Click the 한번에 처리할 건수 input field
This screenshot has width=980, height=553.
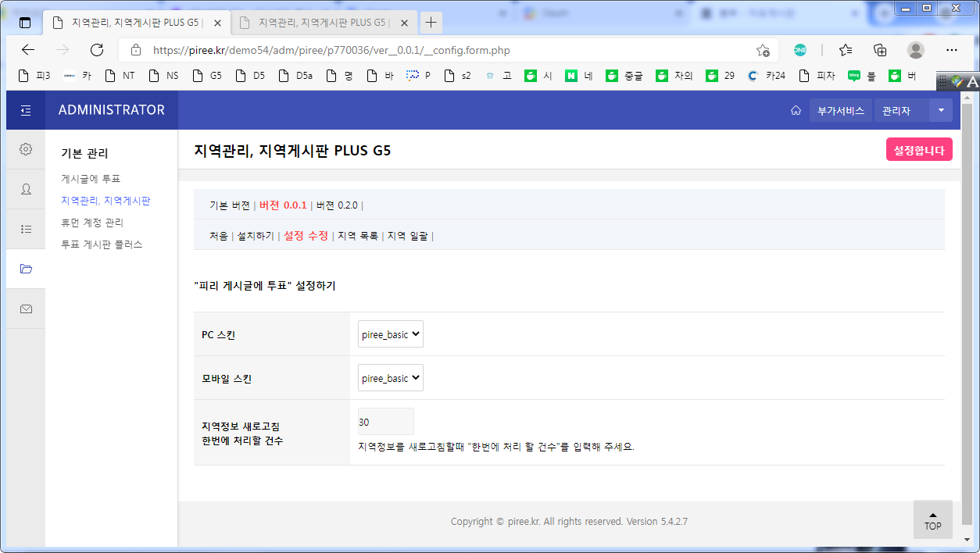click(385, 422)
